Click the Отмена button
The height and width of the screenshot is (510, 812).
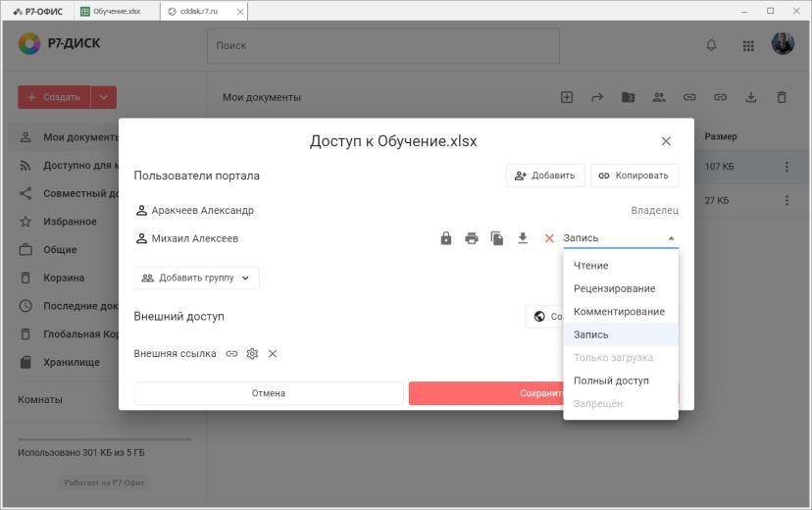coord(269,393)
